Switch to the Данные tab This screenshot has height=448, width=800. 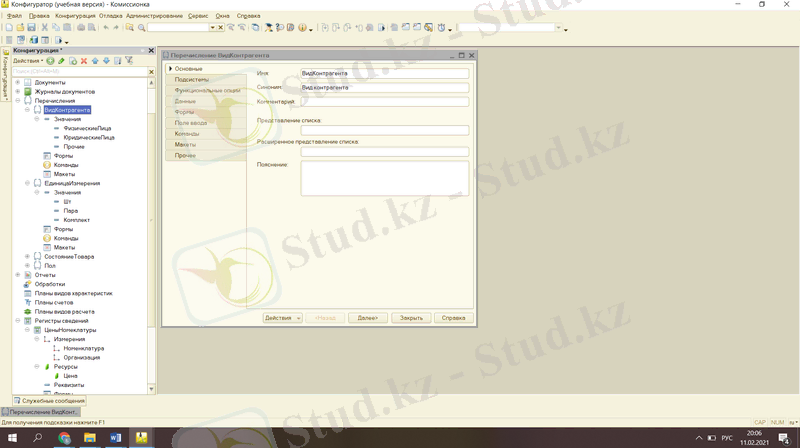tap(206, 101)
